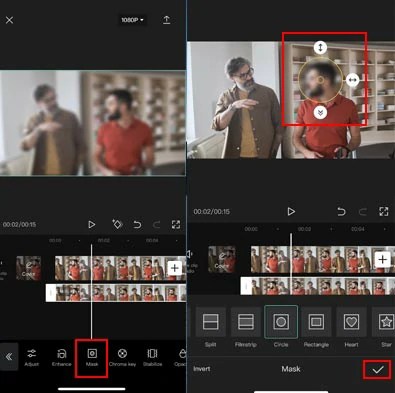Confirm the mask with the checkmark
The image size is (395, 393).
click(x=377, y=369)
